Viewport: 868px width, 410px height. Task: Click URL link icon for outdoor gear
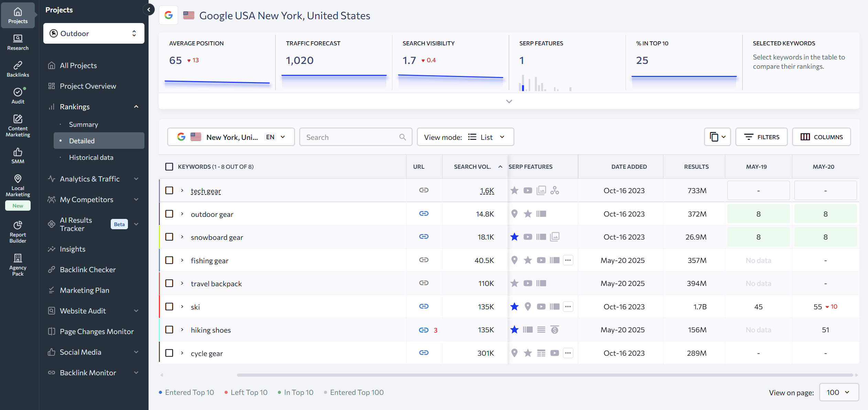coord(424,214)
